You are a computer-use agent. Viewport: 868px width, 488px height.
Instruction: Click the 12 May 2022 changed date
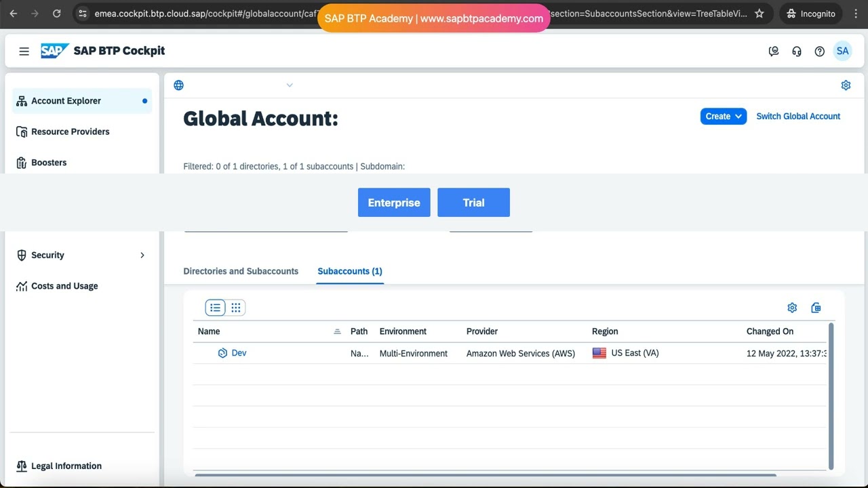(786, 353)
